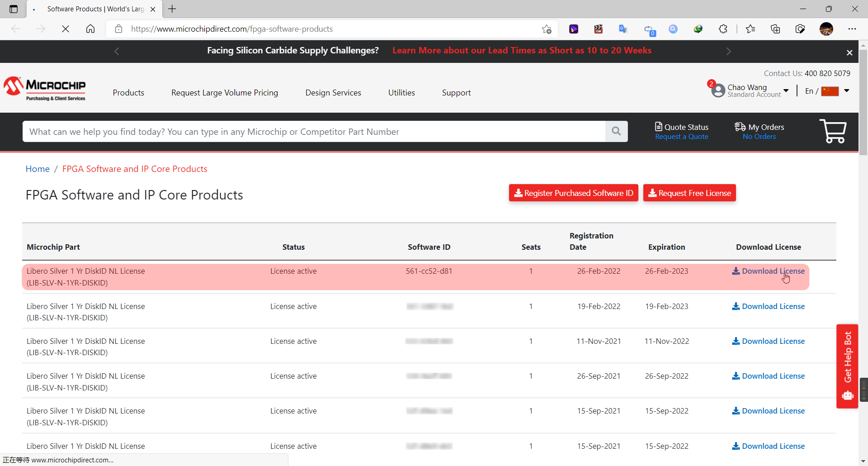The width and height of the screenshot is (868, 466).
Task: Open browser extensions puzzle icon
Action: (x=723, y=29)
